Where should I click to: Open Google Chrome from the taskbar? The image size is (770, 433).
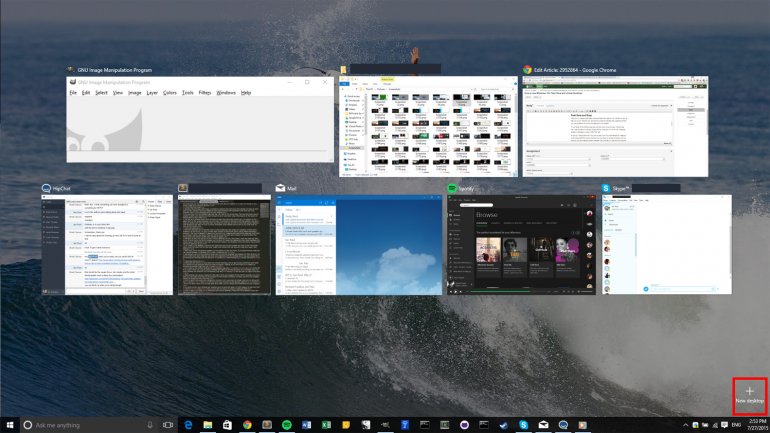(x=247, y=425)
